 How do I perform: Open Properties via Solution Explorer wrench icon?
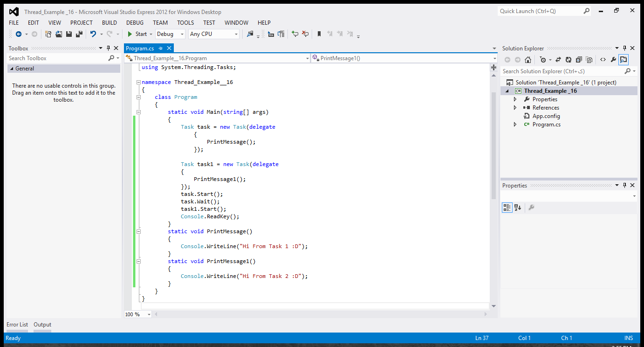613,60
